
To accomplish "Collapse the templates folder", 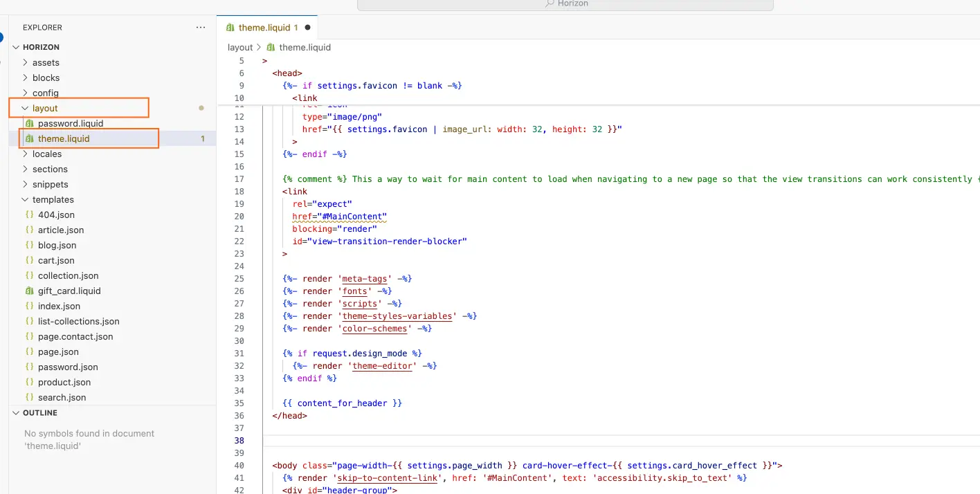I will [53, 199].
